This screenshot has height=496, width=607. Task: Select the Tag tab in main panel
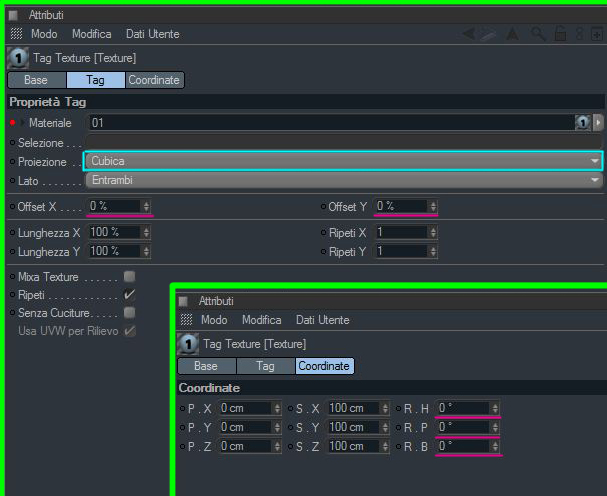[x=96, y=80]
